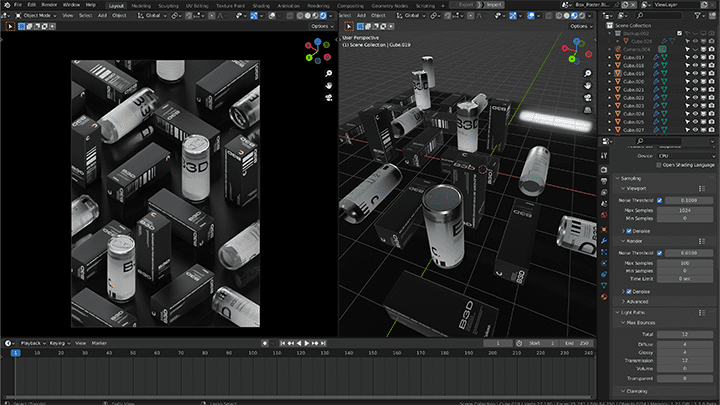
Task: Click Total bounces value field
Action: (x=685, y=334)
